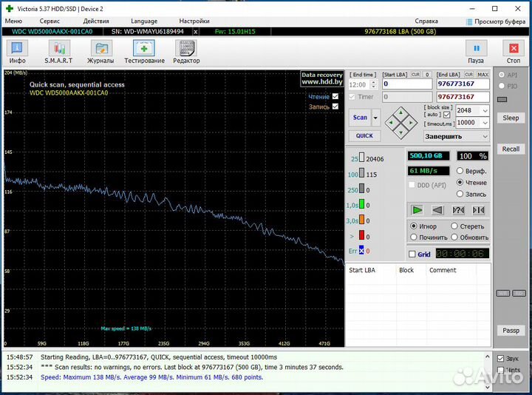Click the lower End LBA red value field

point(463,97)
